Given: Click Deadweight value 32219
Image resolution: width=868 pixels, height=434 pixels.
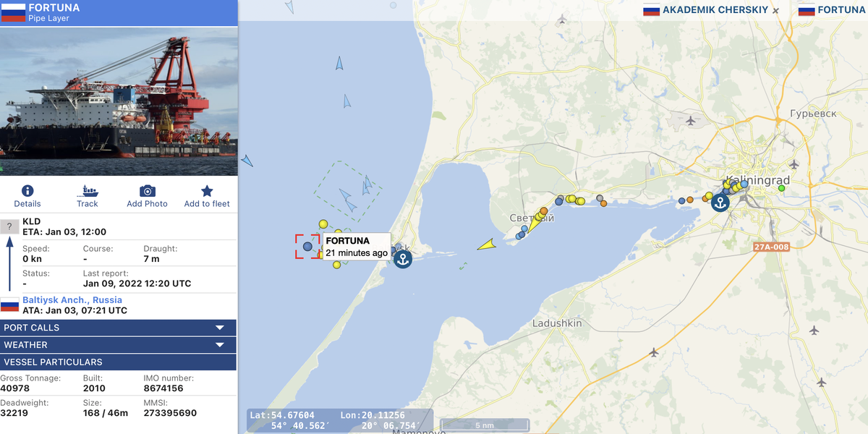Looking at the screenshot, I should click(14, 413).
